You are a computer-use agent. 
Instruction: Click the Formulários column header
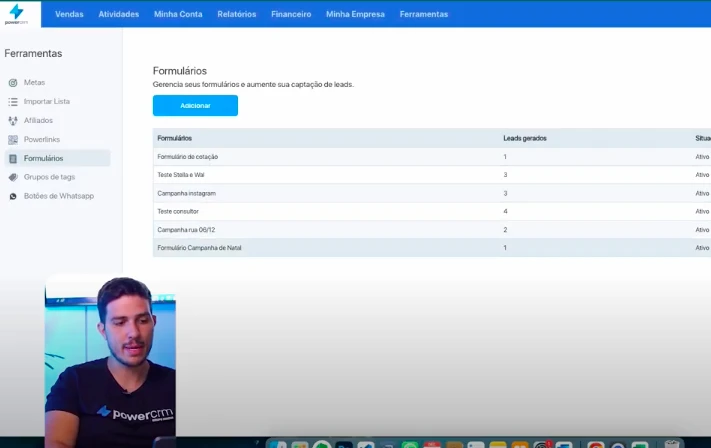click(175, 138)
